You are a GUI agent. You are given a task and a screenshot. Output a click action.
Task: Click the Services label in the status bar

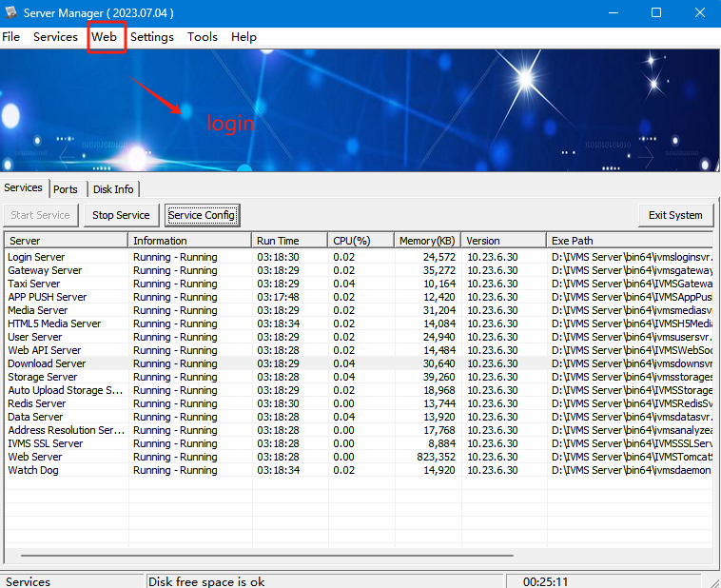(28, 581)
